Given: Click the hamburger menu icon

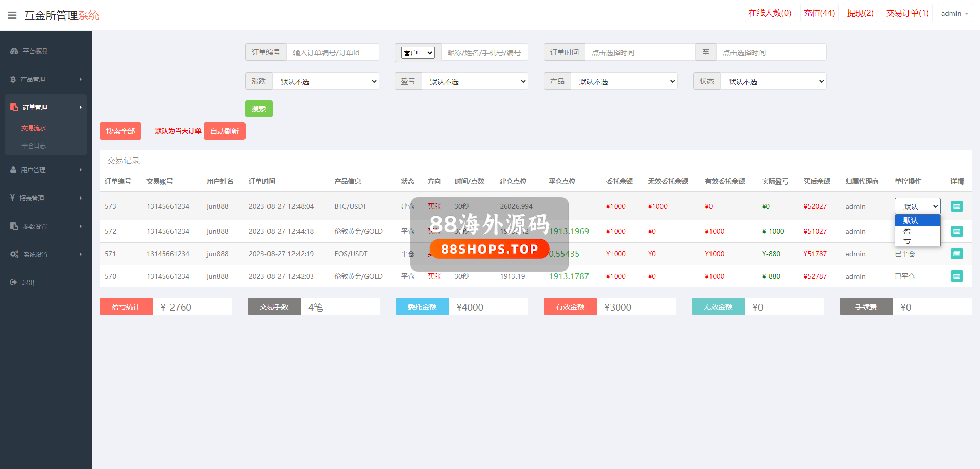Looking at the screenshot, I should point(12,15).
